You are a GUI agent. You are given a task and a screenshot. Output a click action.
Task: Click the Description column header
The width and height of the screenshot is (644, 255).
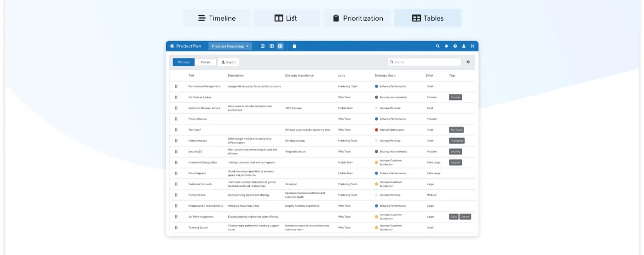[236, 75]
